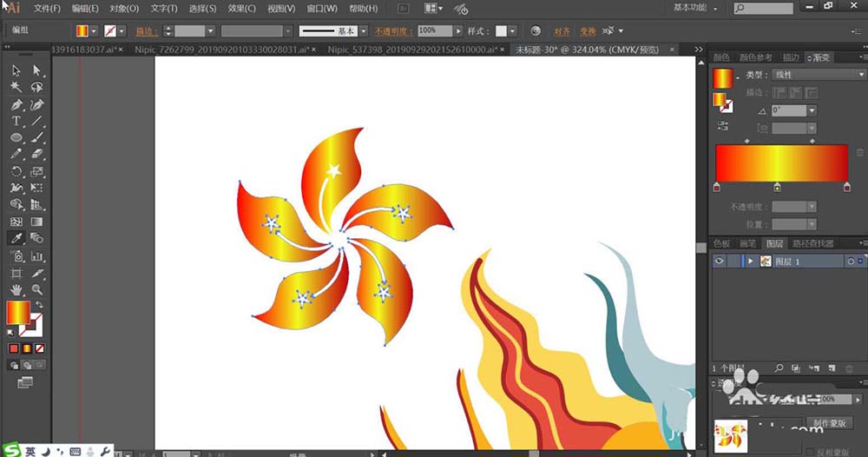This screenshot has width=868, height=457.
Task: Click the 不透明度 opacity link
Action: coord(393,31)
